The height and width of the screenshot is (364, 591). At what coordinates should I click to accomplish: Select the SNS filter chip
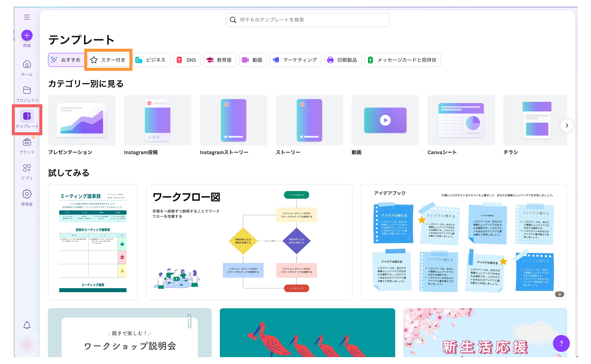coord(187,60)
